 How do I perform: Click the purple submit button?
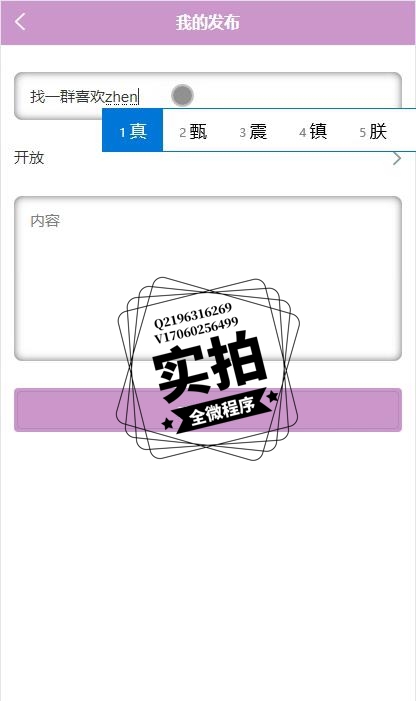tap(208, 410)
